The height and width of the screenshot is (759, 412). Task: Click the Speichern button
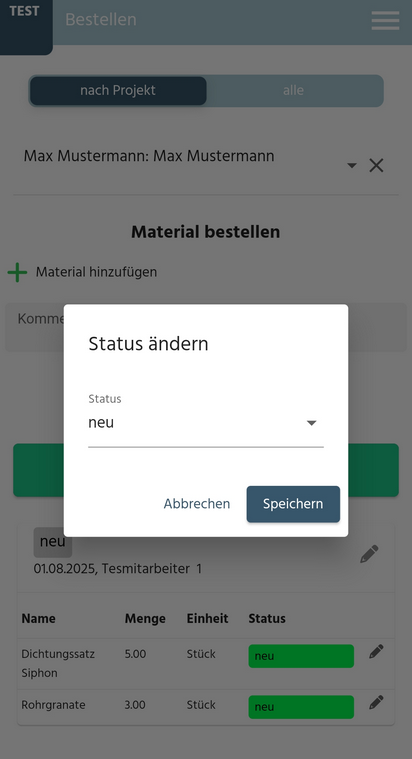click(293, 504)
